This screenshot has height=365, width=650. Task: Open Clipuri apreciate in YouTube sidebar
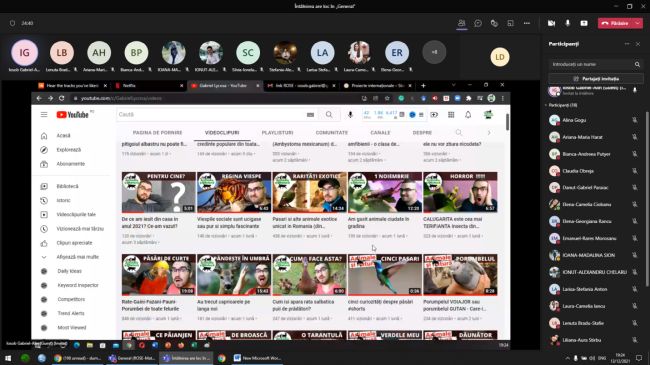point(74,243)
